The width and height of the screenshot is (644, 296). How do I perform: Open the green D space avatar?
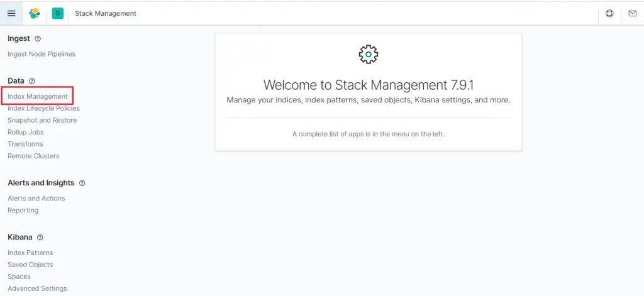pos(58,14)
